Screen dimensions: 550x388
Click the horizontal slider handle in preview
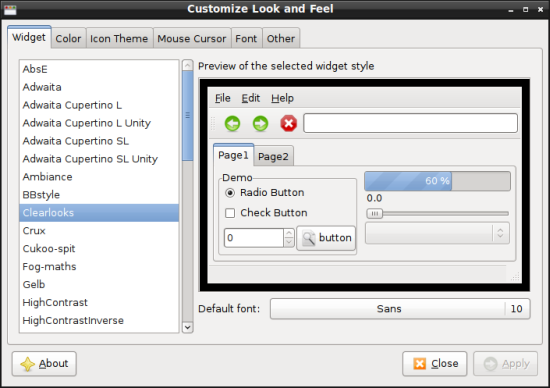(x=375, y=213)
